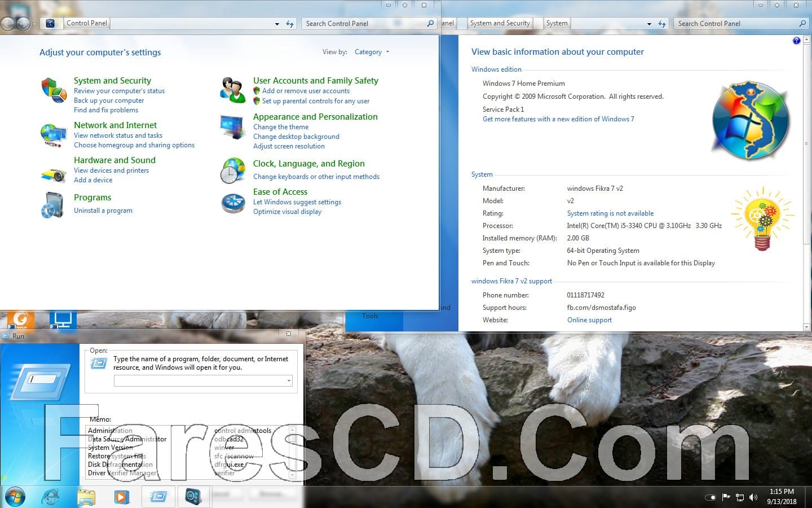The height and width of the screenshot is (508, 812).
Task: Open the Clock, Language, and Region icon
Action: (x=232, y=171)
